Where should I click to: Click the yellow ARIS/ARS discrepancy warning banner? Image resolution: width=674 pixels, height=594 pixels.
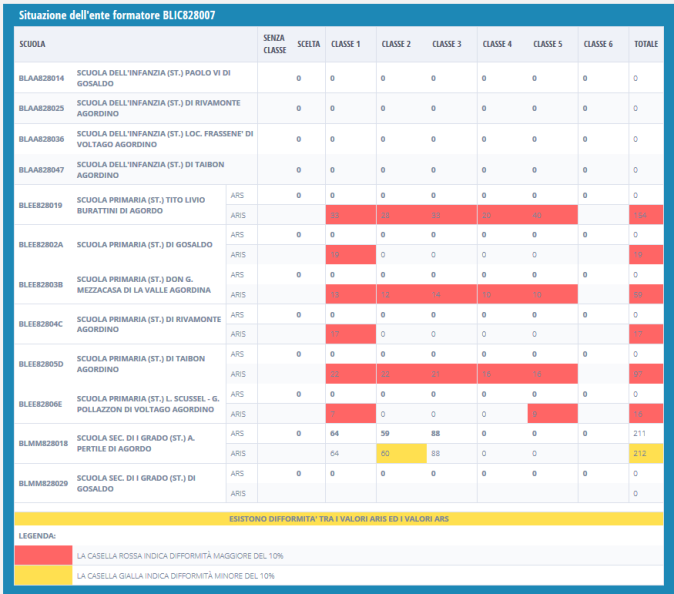click(338, 519)
